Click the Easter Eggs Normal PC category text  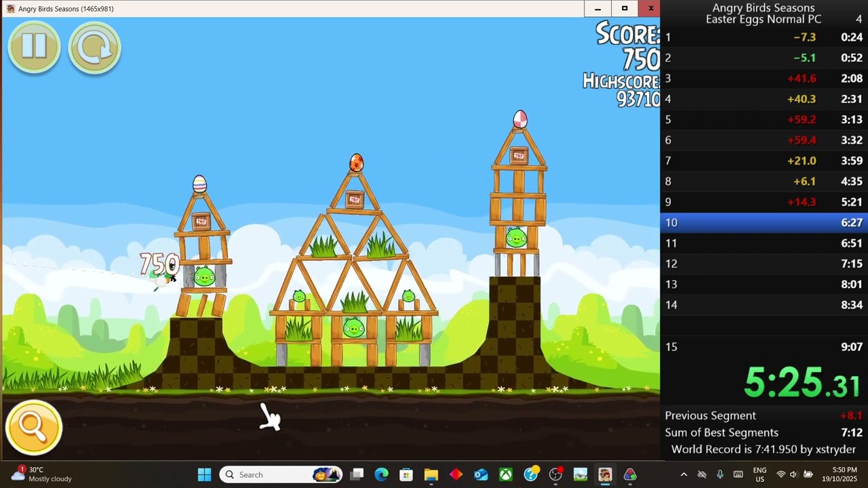point(764,20)
